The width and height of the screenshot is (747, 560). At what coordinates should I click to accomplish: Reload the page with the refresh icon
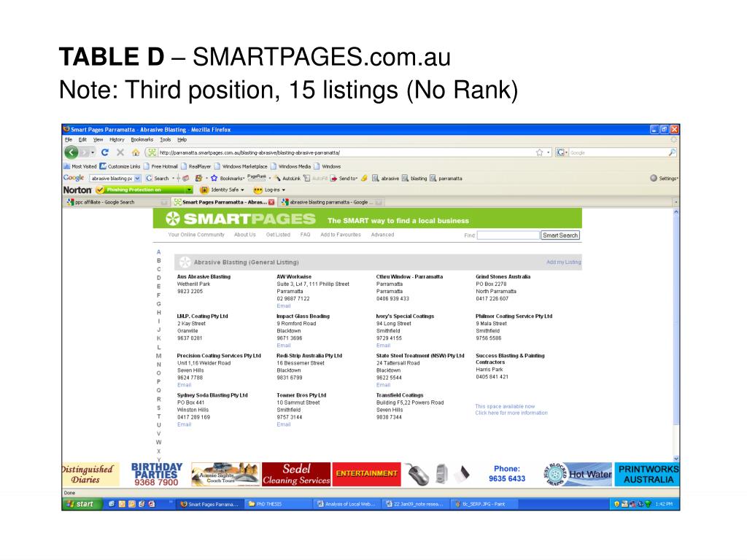(x=105, y=152)
